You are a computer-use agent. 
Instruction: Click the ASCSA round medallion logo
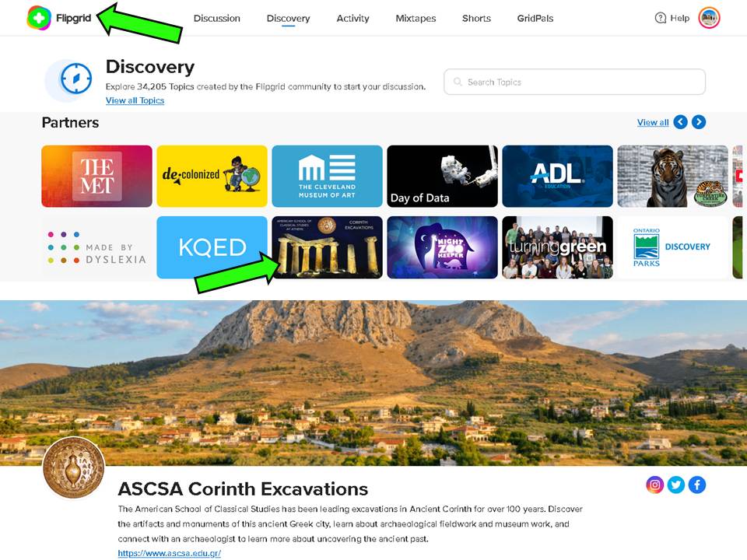(x=73, y=467)
